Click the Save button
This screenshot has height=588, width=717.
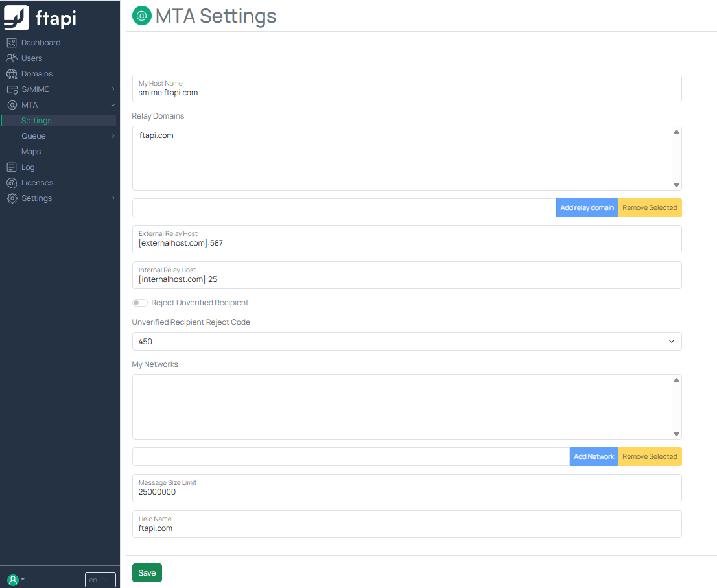pyautogui.click(x=147, y=573)
